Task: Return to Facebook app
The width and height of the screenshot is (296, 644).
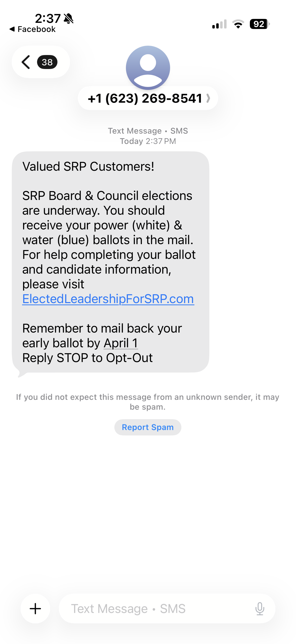Action: (x=32, y=29)
